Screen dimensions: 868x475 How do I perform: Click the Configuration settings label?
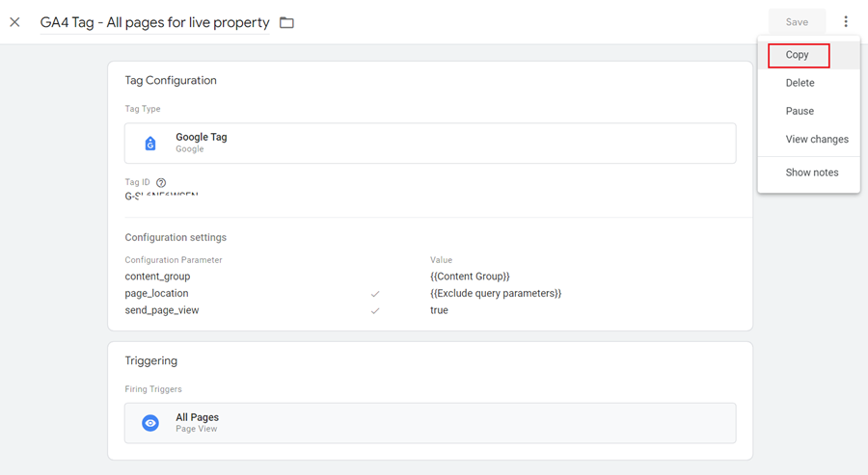pyautogui.click(x=176, y=237)
